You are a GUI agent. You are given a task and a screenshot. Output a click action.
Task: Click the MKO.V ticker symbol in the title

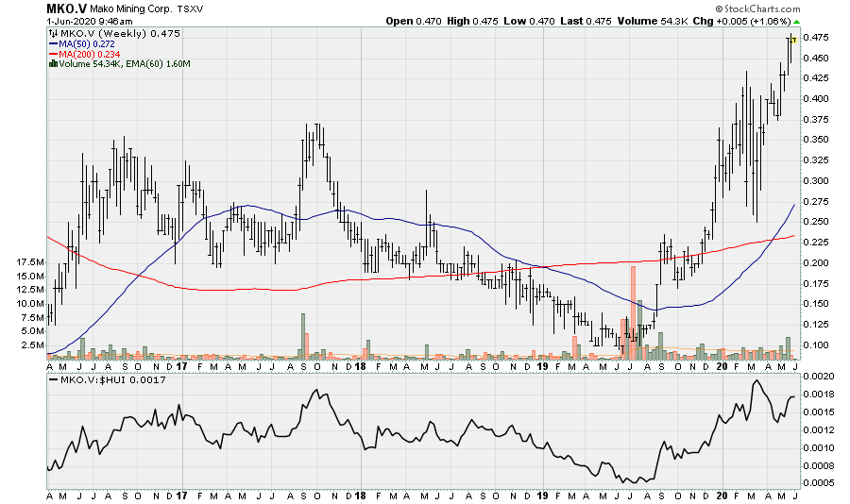pos(67,8)
